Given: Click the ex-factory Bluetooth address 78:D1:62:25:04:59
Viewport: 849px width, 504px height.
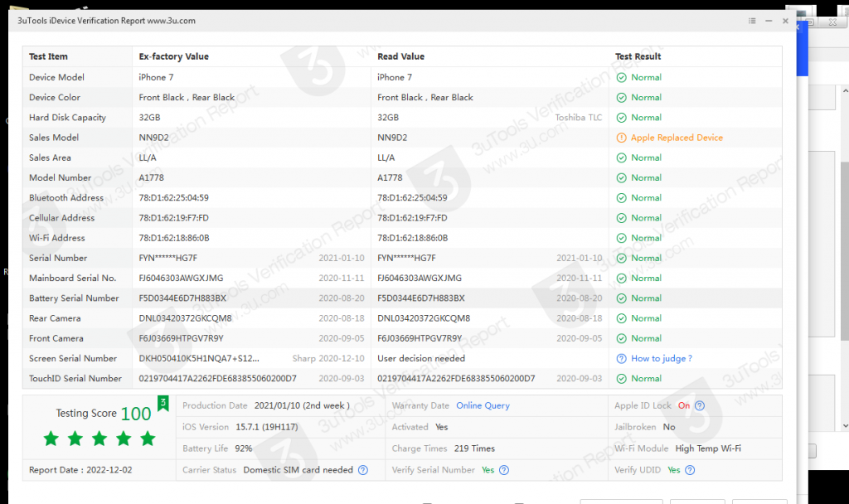Looking at the screenshot, I should pyautogui.click(x=174, y=197).
